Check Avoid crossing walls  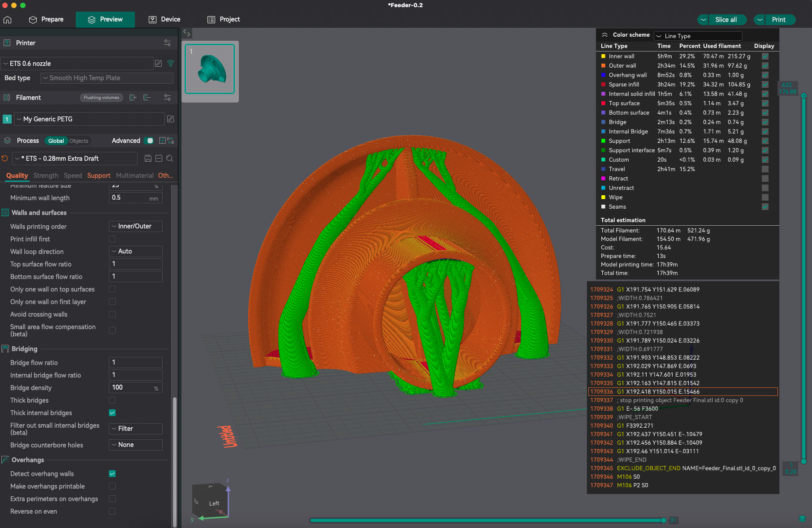coord(112,314)
